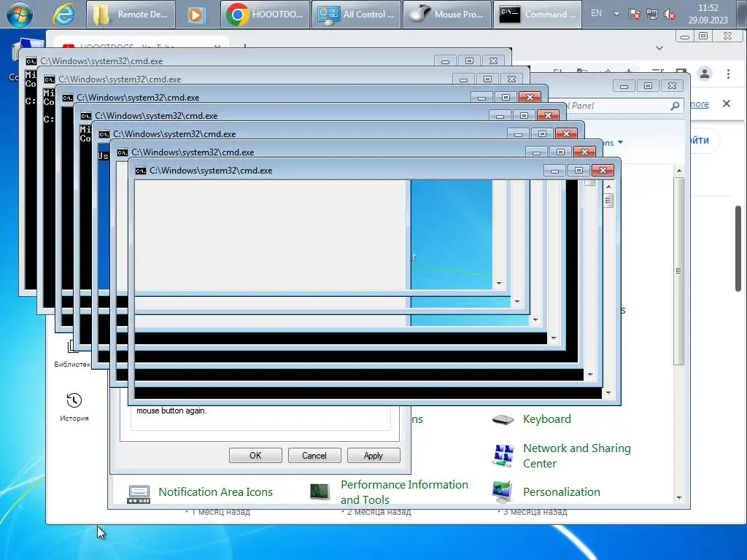Viewport: 747px width, 560px height.
Task: Click the frontmost cmd.exe window's scrollbar up arrow
Action: [x=608, y=187]
